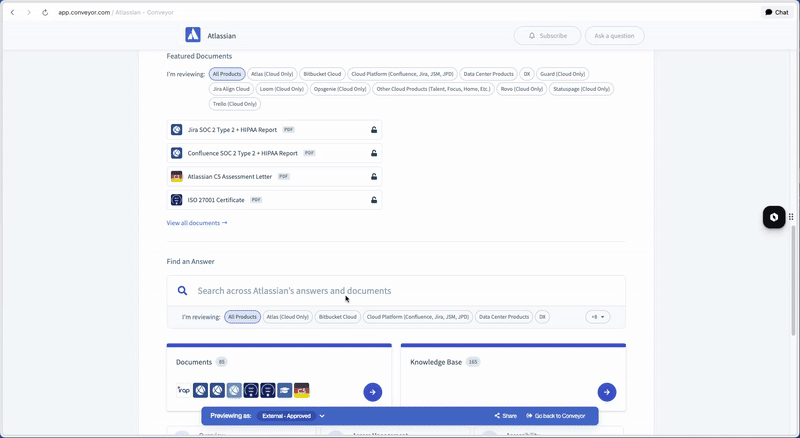Viewport: 800px width, 438px height.
Task: Click the Atlassian logo in the header
Action: [193, 35]
